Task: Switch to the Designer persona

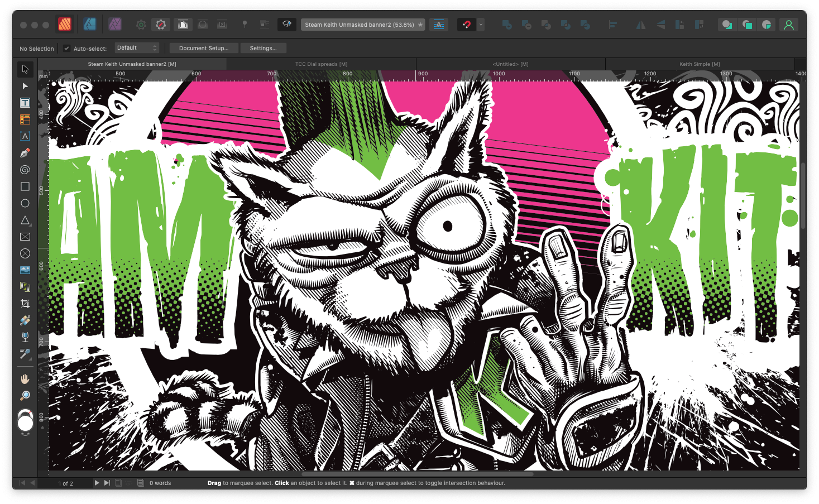Action: pyautogui.click(x=90, y=25)
